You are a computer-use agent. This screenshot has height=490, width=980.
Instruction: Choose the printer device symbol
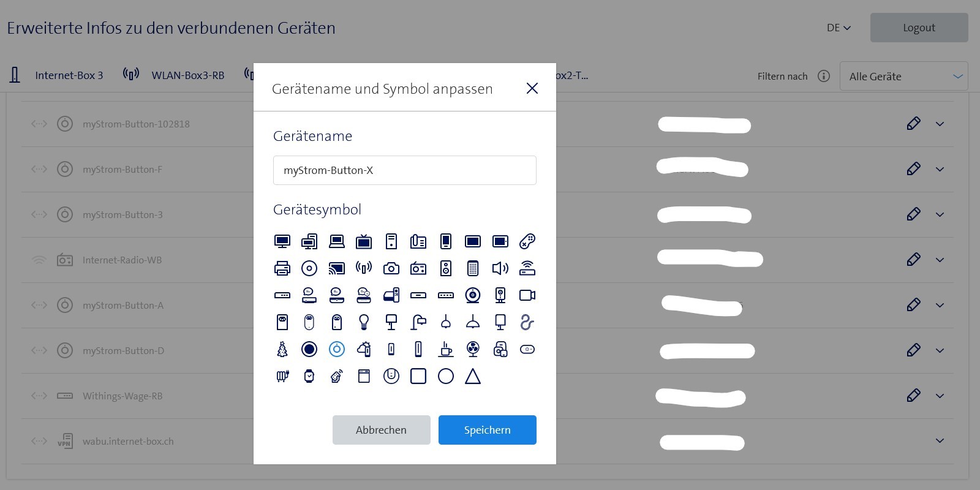282,268
